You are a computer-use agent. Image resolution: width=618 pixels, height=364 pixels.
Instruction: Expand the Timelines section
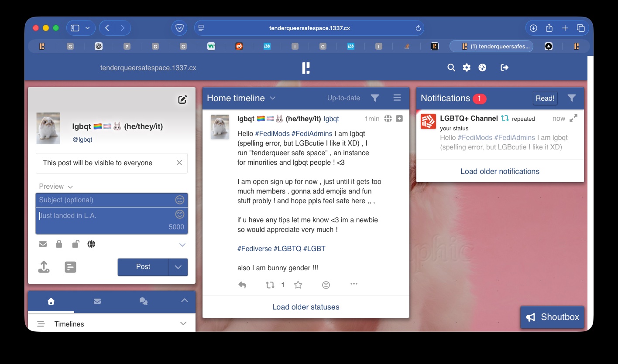[x=183, y=323]
